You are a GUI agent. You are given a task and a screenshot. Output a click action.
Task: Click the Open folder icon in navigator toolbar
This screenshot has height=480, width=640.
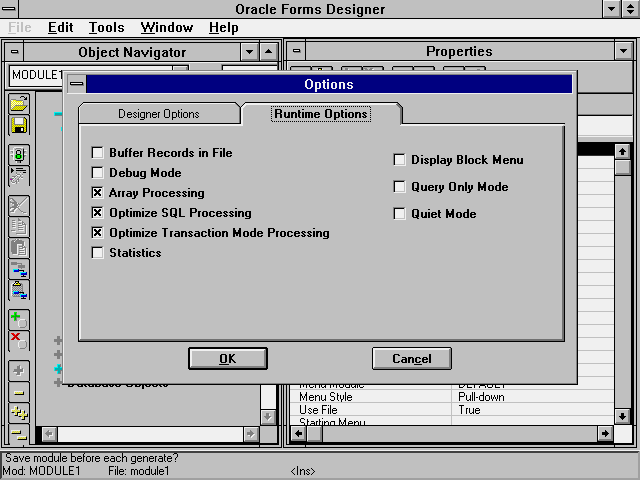pyautogui.click(x=19, y=103)
